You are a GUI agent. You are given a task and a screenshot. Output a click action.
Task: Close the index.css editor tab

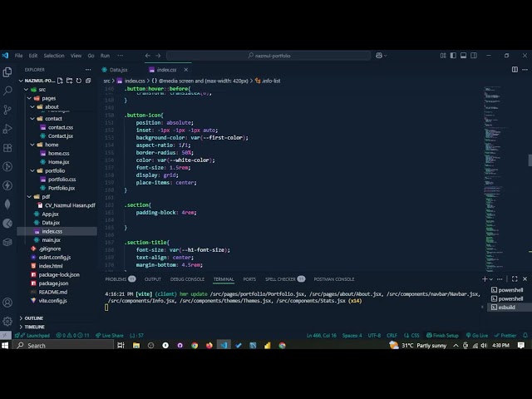pos(186,70)
